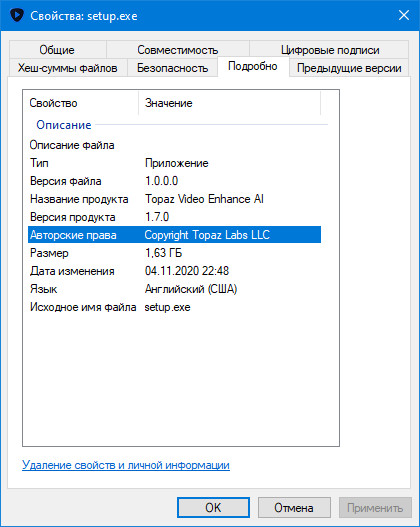Screen dimensions: 420x527
Task: Click the Описание group heading
Action: pyautogui.click(x=64, y=125)
